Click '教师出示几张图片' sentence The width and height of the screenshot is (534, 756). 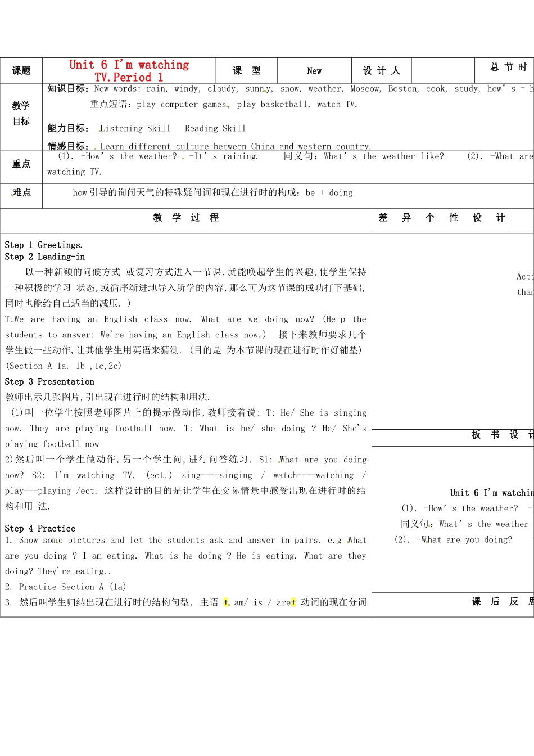coord(107,397)
